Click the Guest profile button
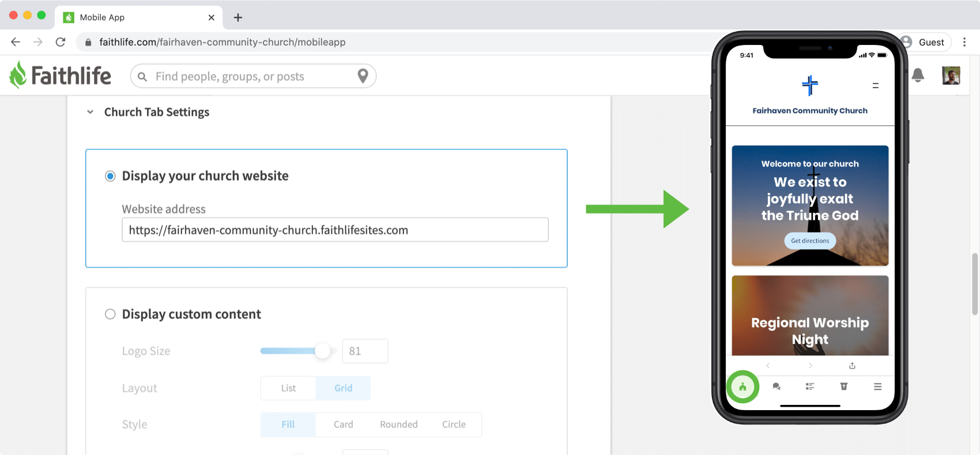980x455 pixels. [x=925, y=42]
